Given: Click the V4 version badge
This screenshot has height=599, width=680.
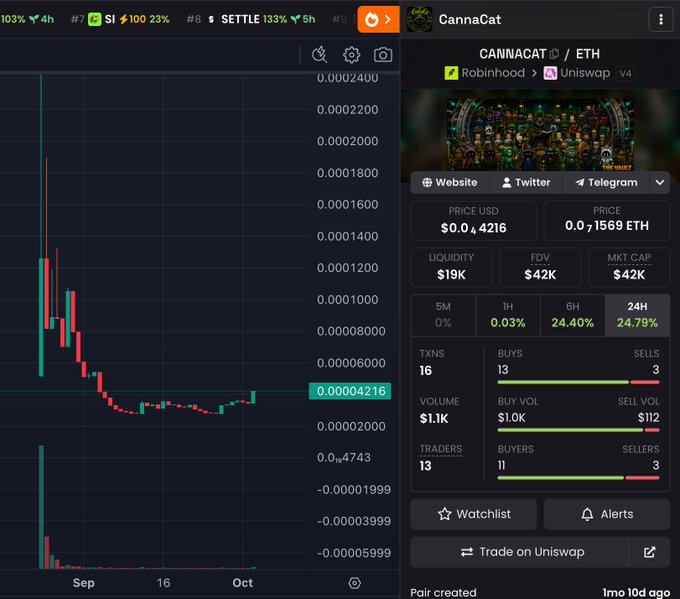Looking at the screenshot, I should (625, 73).
